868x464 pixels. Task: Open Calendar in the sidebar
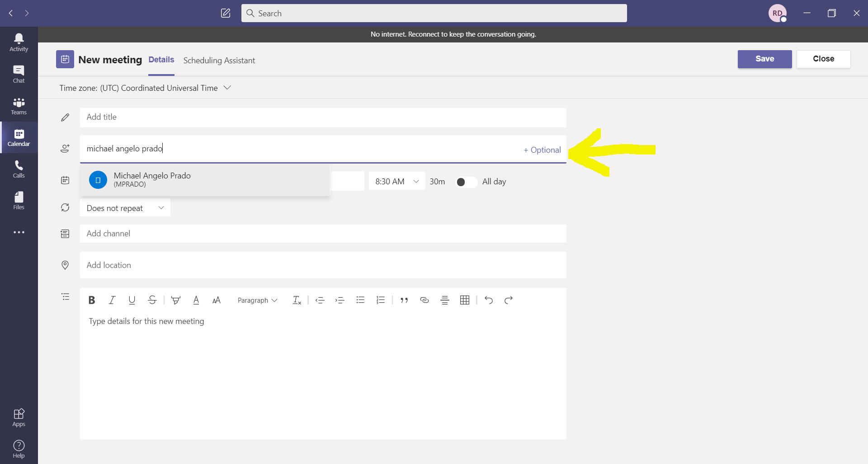(19, 137)
